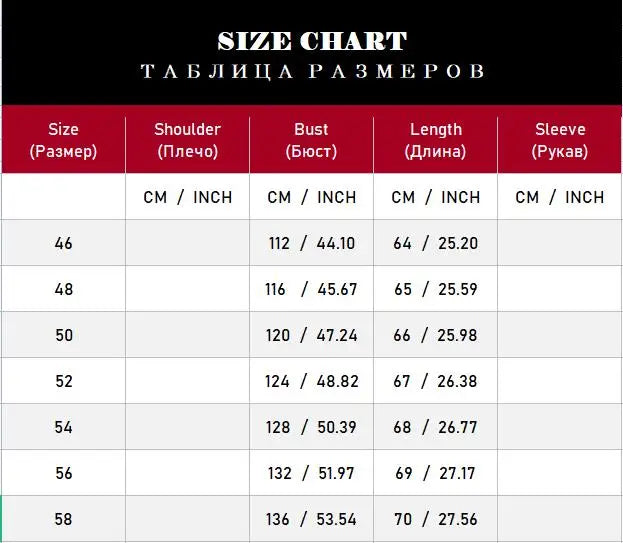Select the size 56 row label

pyautogui.click(x=63, y=473)
